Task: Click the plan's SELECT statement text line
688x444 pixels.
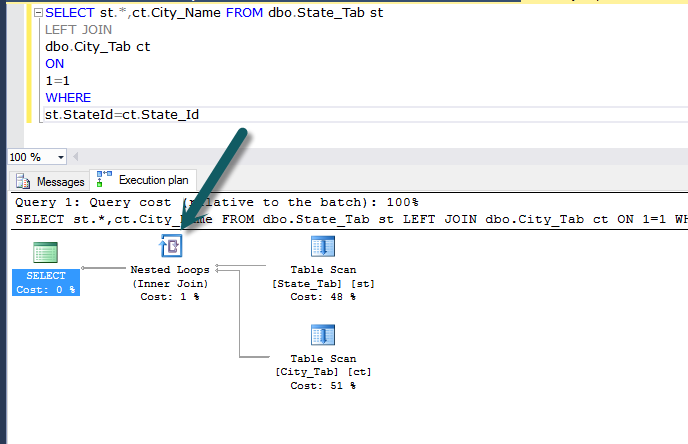Action: click(x=351, y=219)
